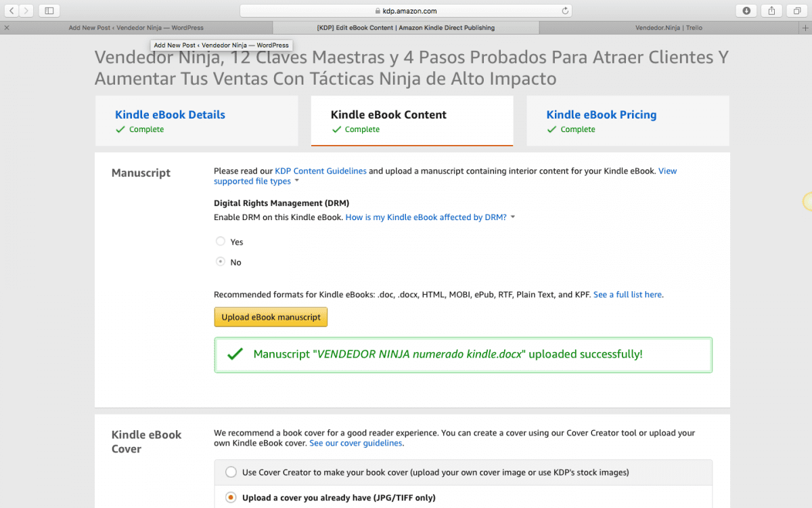Select Yes to enable DRM
This screenshot has height=508, width=812.
(x=221, y=241)
